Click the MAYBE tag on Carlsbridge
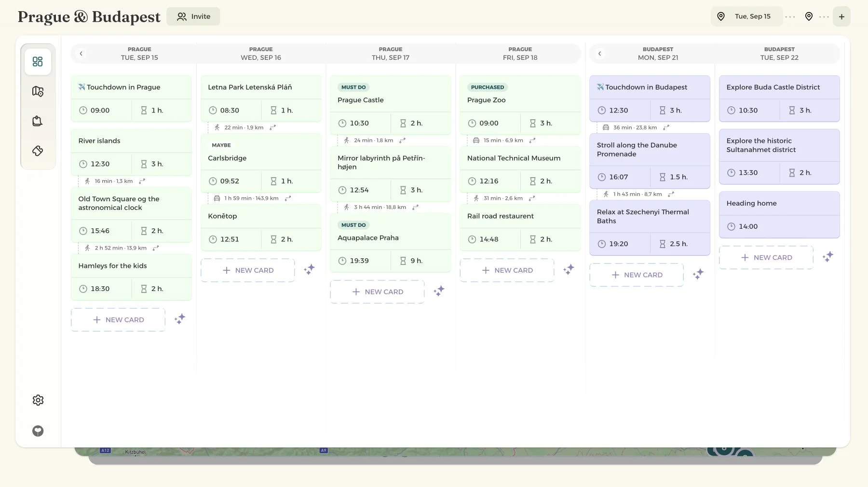 click(x=221, y=145)
